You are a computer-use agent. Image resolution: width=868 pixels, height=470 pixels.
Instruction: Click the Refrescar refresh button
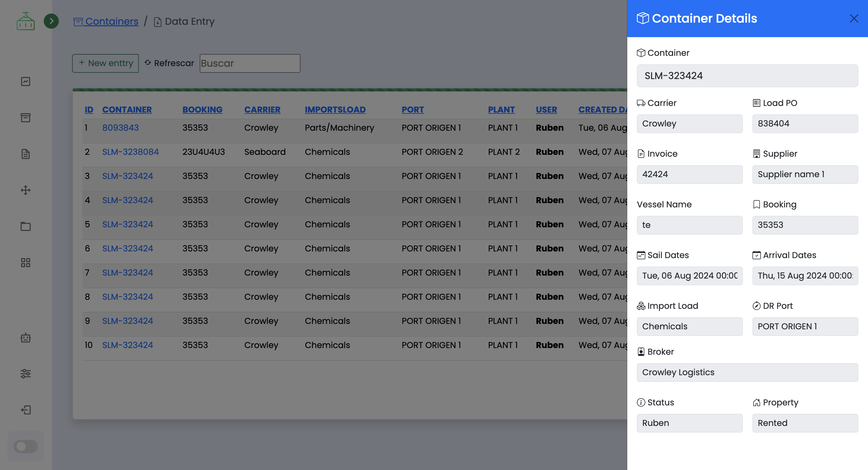coord(169,63)
